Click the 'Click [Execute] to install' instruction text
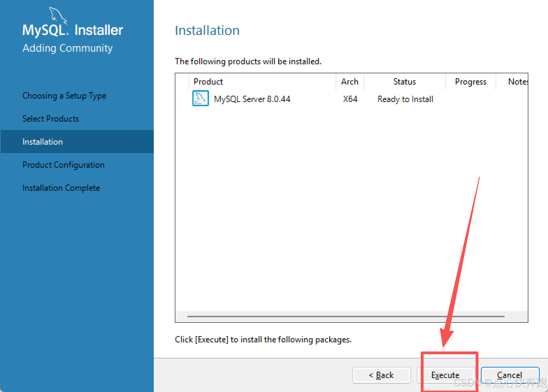The image size is (548, 392). pos(263,340)
